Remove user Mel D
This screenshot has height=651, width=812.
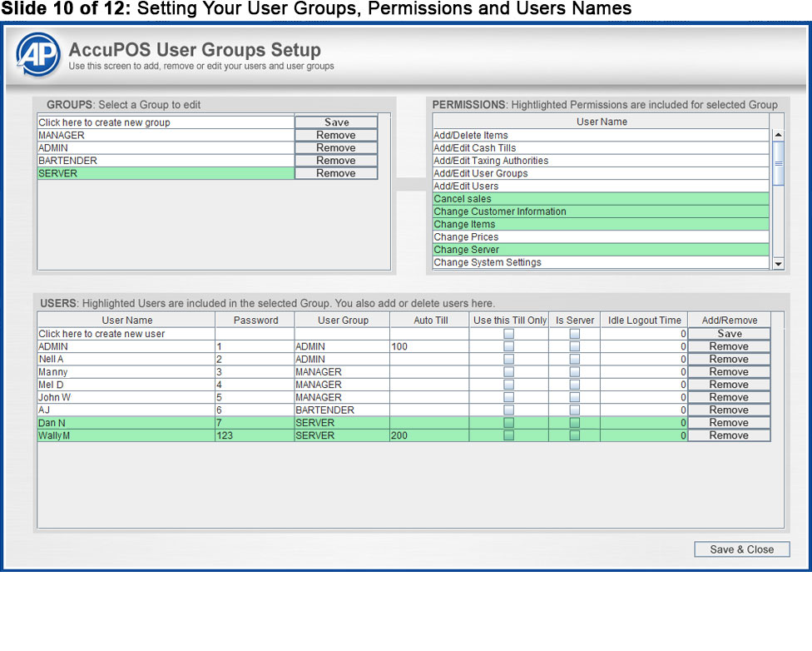click(729, 385)
